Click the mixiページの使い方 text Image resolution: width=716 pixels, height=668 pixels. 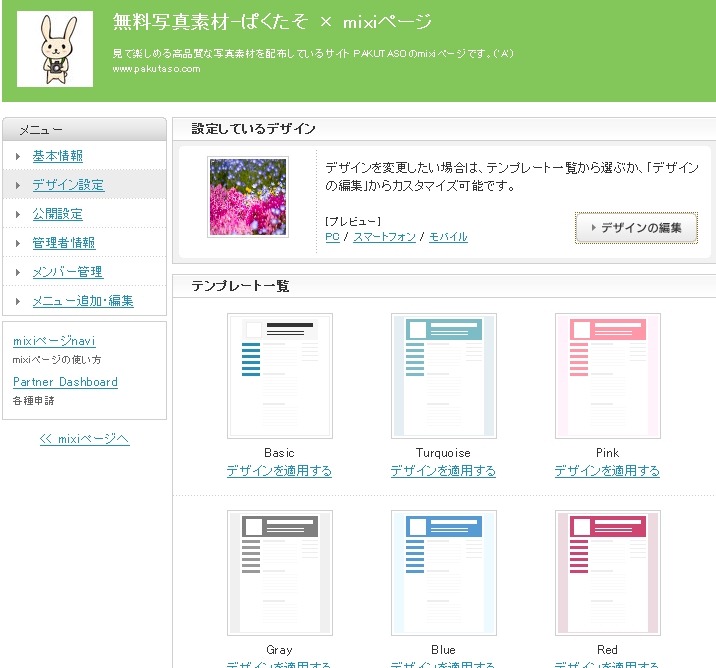(57, 360)
